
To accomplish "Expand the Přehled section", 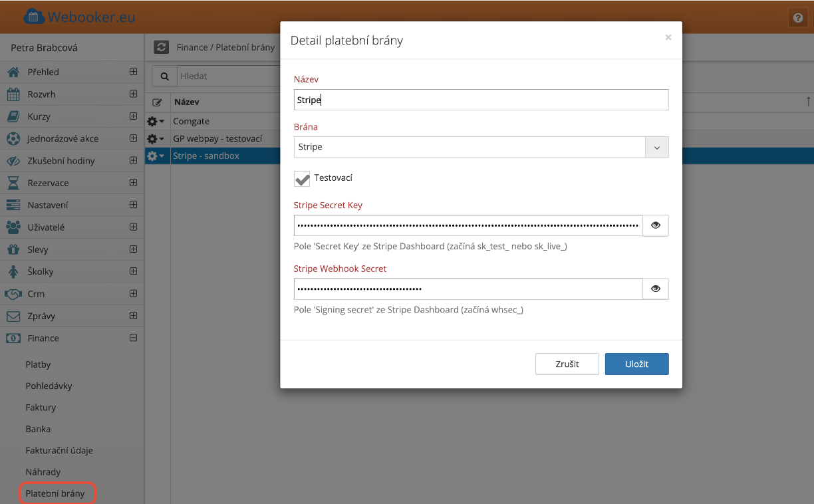I will click(x=134, y=72).
